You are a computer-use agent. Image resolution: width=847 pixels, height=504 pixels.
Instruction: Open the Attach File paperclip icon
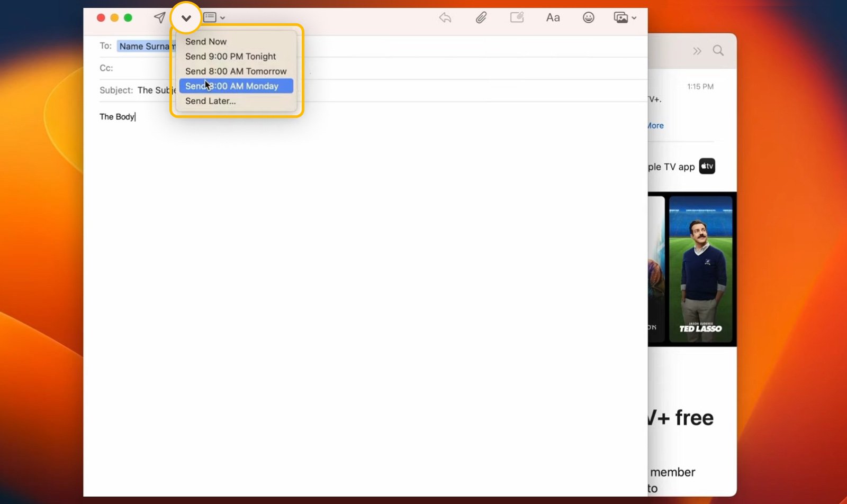481,17
